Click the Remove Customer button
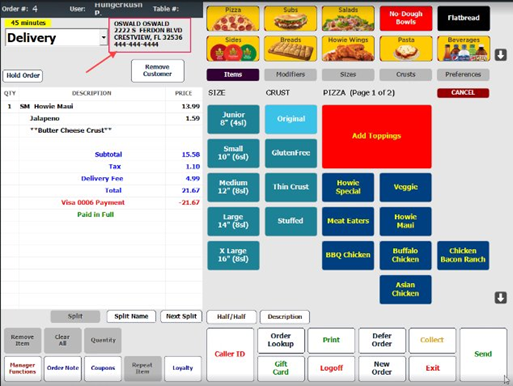 157,71
